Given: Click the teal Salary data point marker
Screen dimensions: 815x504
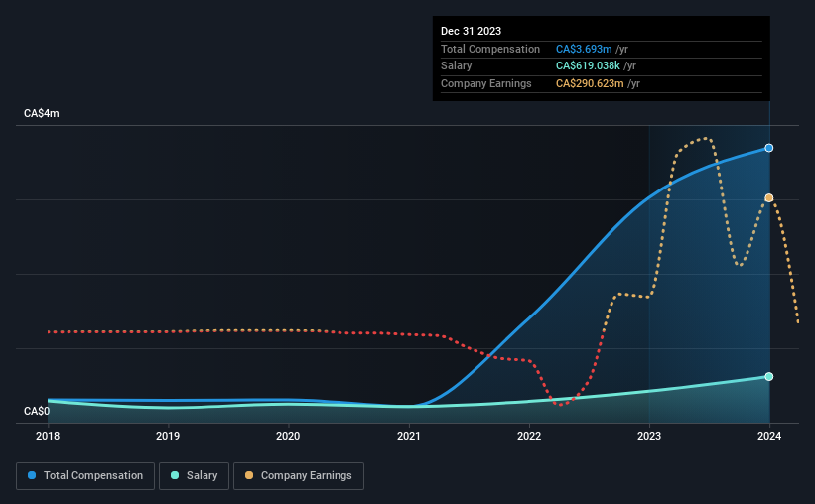Looking at the screenshot, I should (x=768, y=377).
